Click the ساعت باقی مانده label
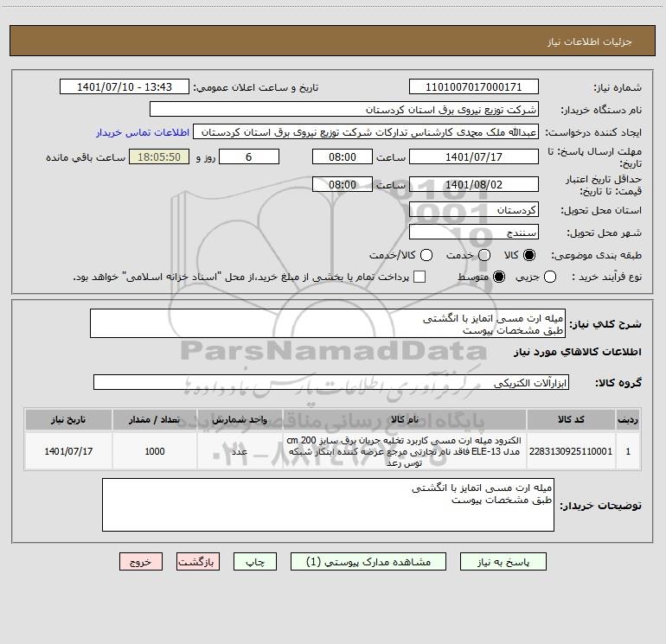 click(86, 157)
